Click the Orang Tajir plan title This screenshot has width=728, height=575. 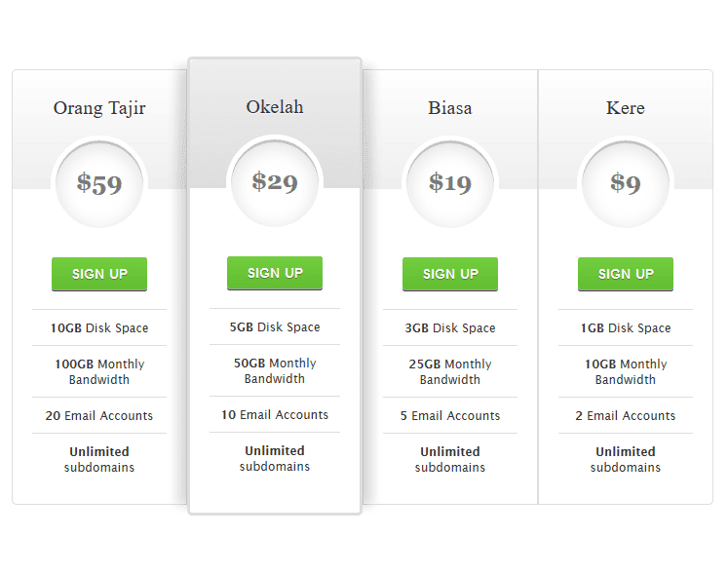pyautogui.click(x=99, y=108)
